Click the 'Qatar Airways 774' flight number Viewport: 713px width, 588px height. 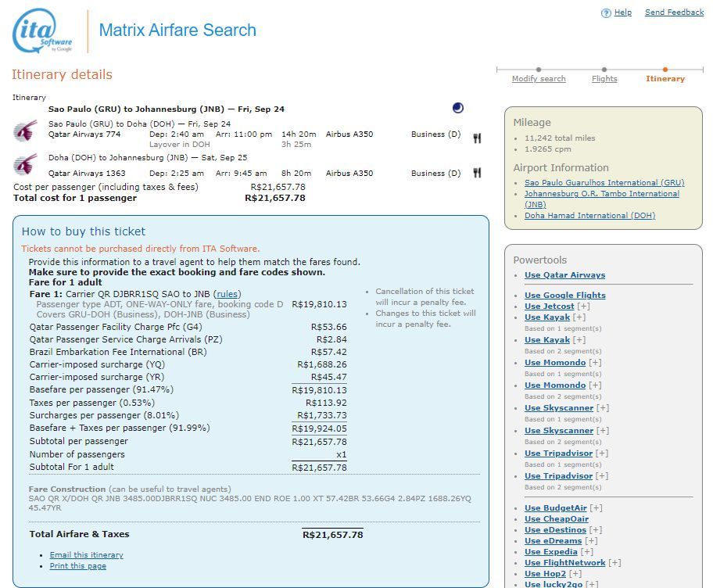tap(84, 134)
